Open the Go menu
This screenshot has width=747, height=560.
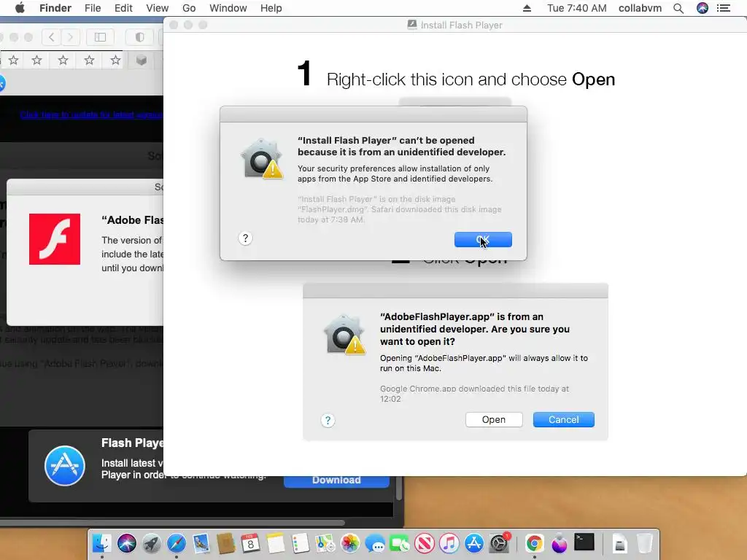click(189, 8)
